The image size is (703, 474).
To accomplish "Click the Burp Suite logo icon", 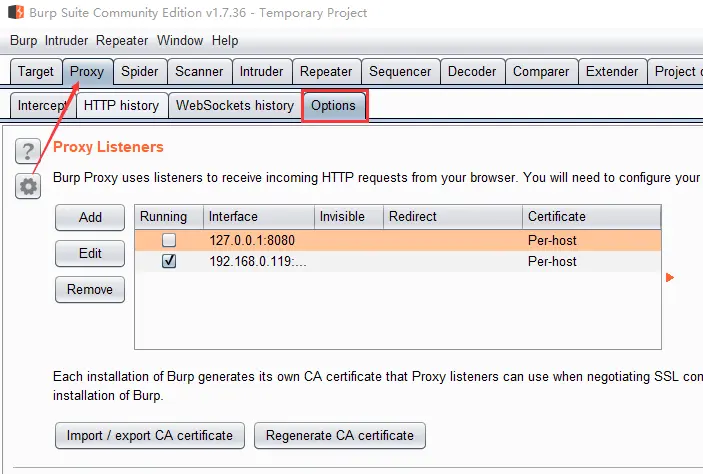I will tap(16, 13).
